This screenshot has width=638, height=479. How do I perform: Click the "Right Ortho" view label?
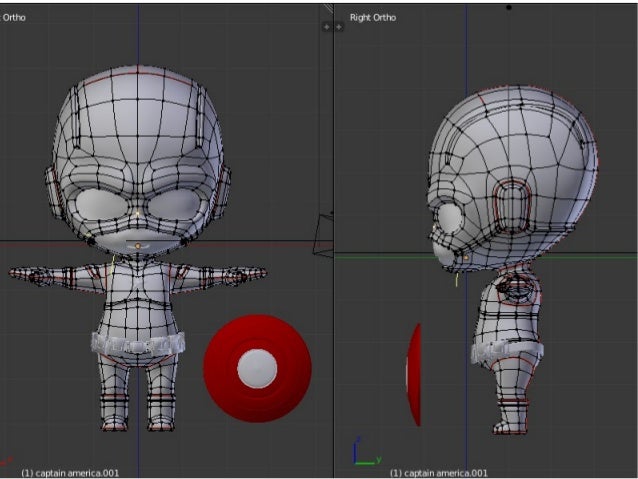(x=374, y=18)
